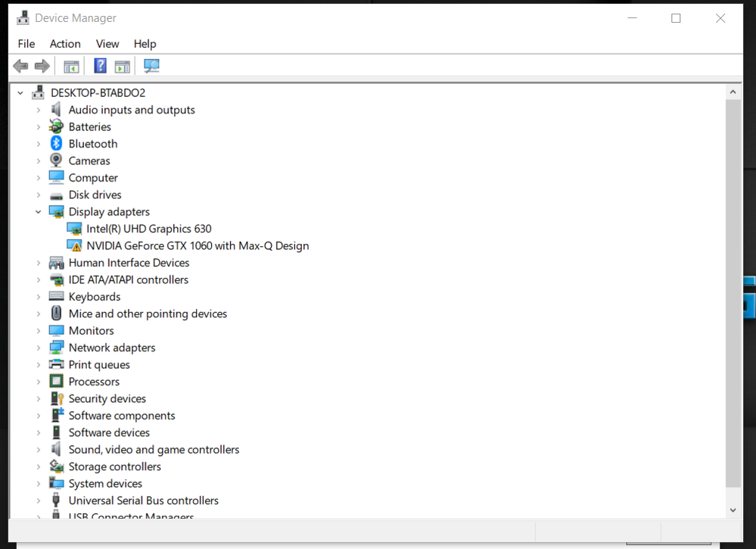Click the Device Manager title bar icon
Viewport: 756px width, 549px height.
23,18
